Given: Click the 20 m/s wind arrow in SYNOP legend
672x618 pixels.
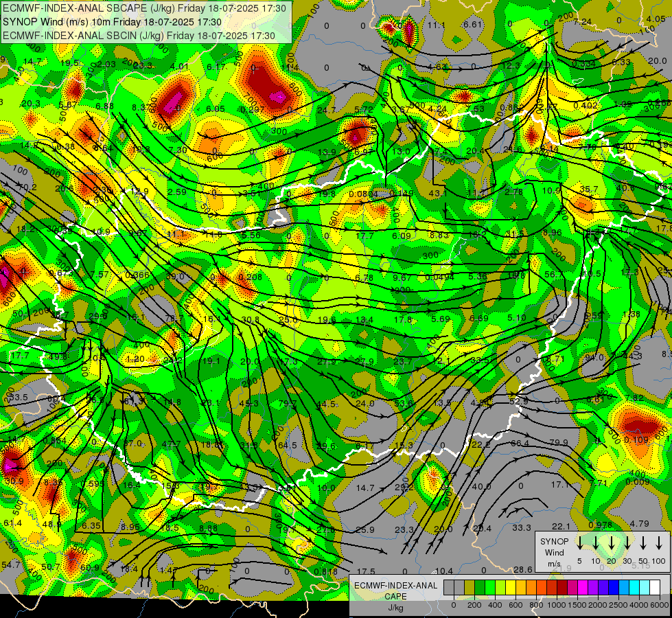Looking at the screenshot, I should coord(612,542).
